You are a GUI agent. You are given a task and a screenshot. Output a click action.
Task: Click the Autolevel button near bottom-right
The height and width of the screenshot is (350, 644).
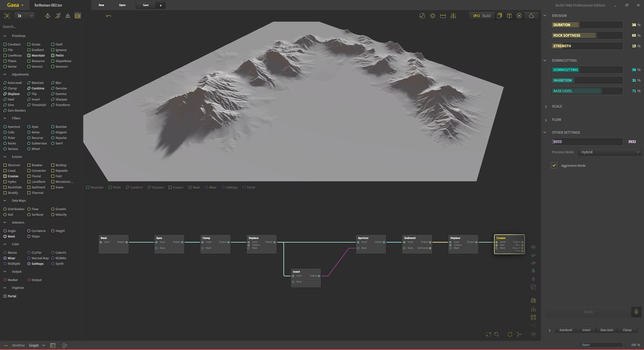565,330
